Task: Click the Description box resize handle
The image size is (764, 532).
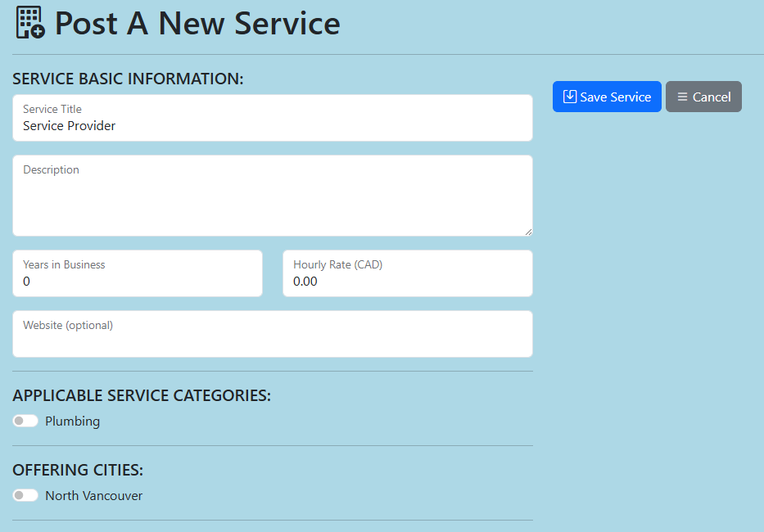Action: (x=528, y=232)
